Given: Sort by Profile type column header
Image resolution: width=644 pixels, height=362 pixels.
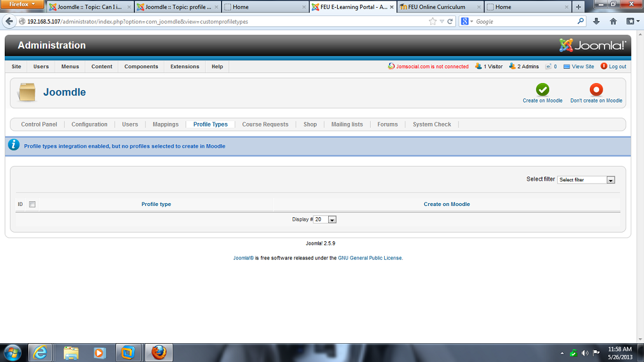Looking at the screenshot, I should pyautogui.click(x=156, y=204).
